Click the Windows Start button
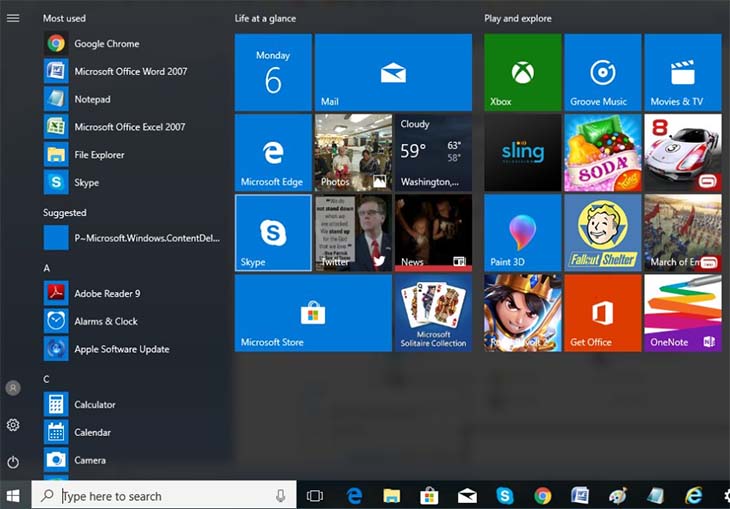Screen dimensions: 730x509 (x=14, y=496)
